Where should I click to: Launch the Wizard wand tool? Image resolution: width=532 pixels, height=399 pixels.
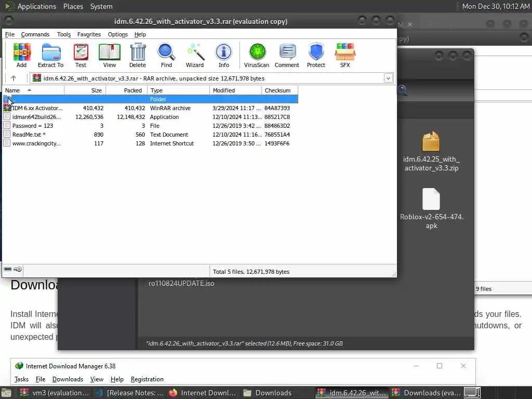tap(195, 55)
